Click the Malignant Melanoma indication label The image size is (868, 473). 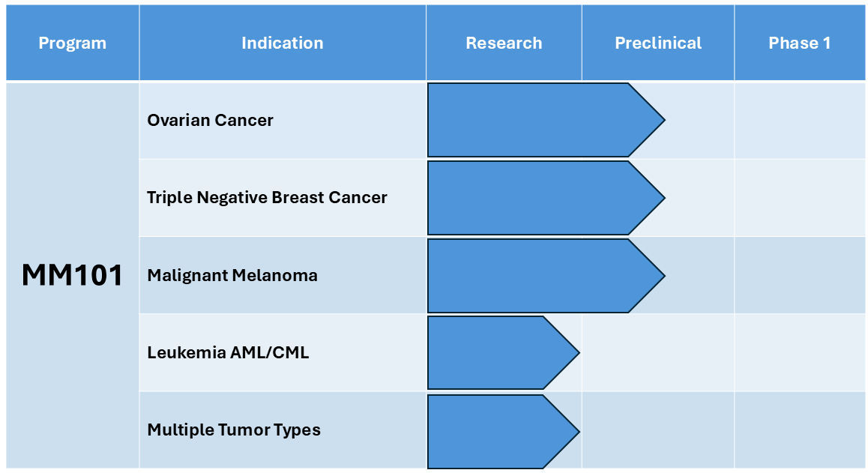pyautogui.click(x=232, y=275)
